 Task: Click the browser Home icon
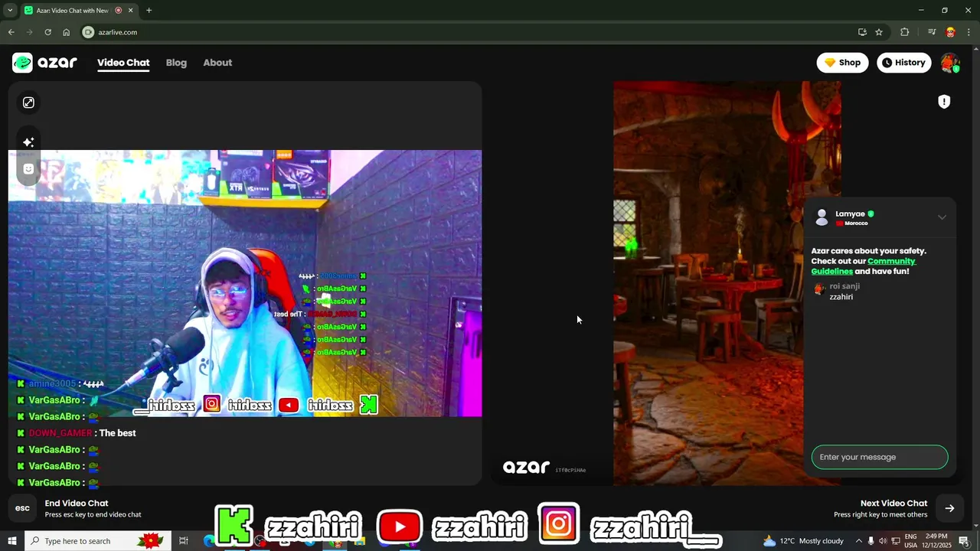tap(66, 32)
